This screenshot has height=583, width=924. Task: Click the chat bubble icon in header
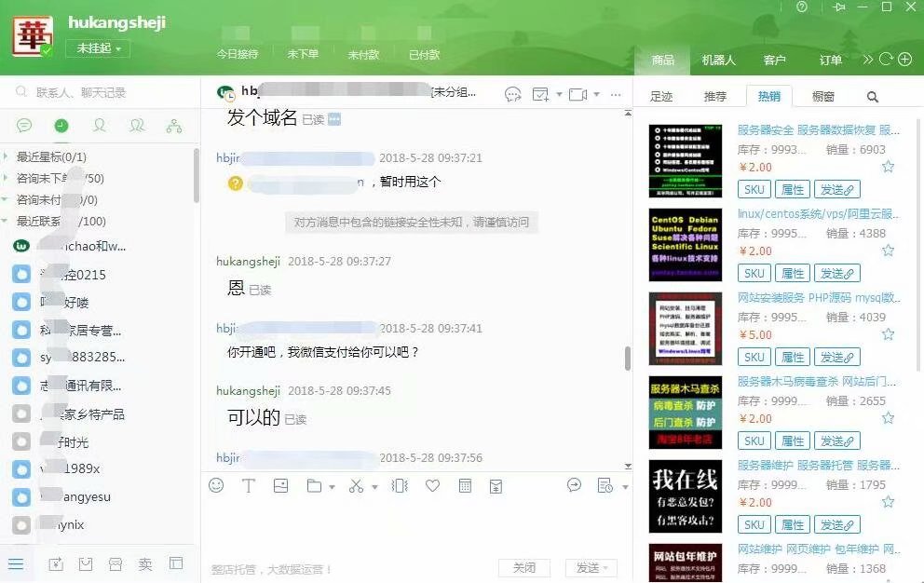513,94
